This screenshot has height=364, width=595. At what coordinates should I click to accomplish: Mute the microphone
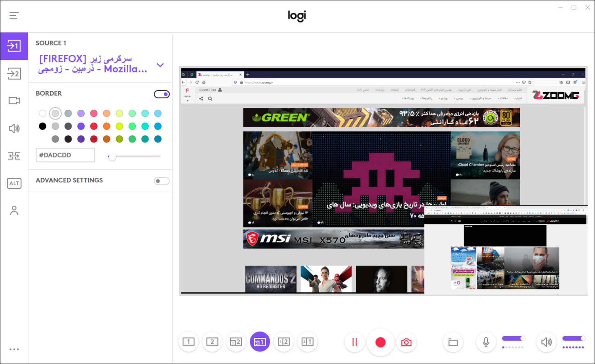tap(486, 342)
